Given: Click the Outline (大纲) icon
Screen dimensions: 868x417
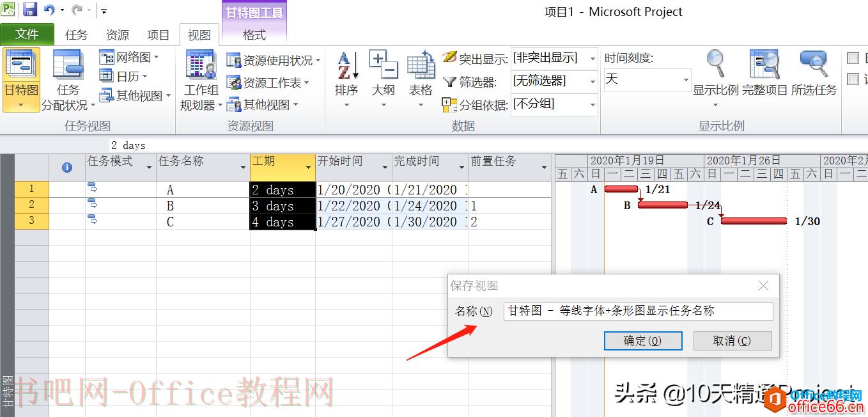Looking at the screenshot, I should (384, 66).
